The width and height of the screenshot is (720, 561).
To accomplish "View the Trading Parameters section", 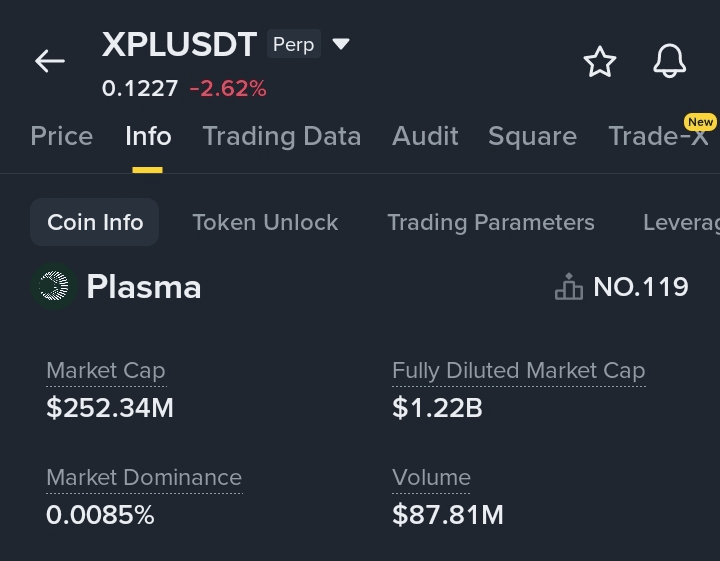I will [x=491, y=222].
